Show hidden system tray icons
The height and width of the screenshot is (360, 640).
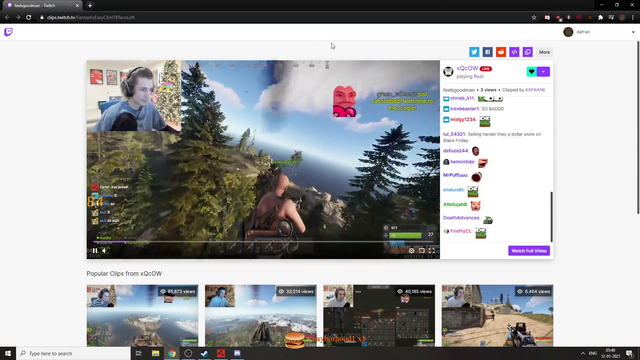point(582,353)
